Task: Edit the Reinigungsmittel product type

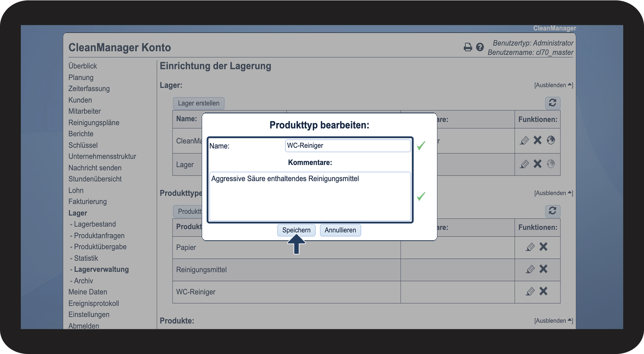Action: 530,269
